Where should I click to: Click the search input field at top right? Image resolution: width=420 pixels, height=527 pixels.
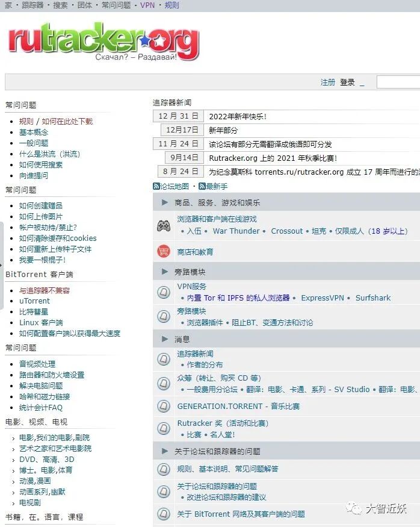[x=398, y=82]
